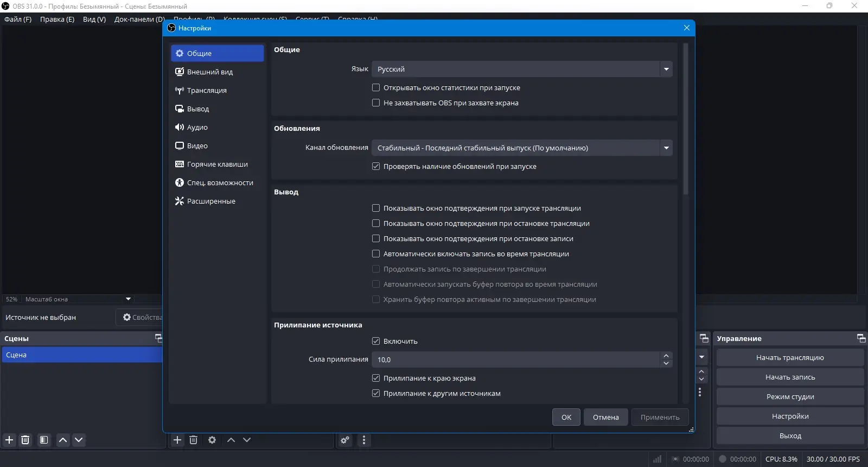Open scene filters icon in Scenes panel

coord(44,440)
